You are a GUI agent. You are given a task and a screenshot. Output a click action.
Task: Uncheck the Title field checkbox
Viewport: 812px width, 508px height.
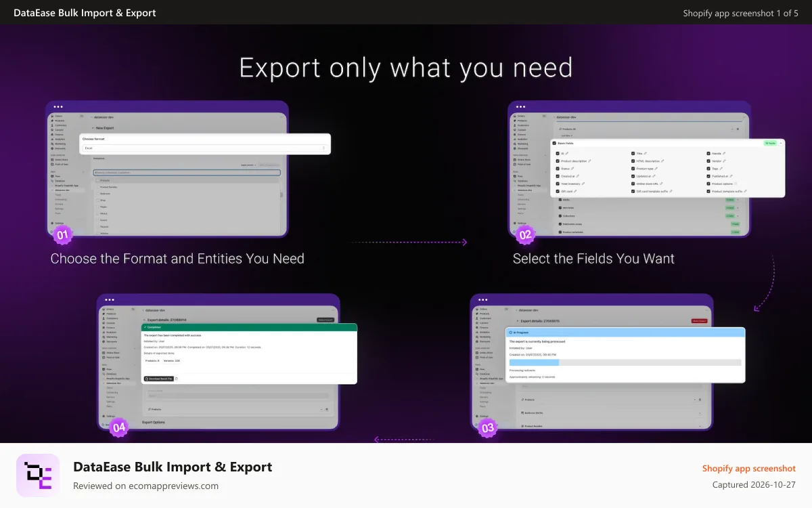[633, 153]
